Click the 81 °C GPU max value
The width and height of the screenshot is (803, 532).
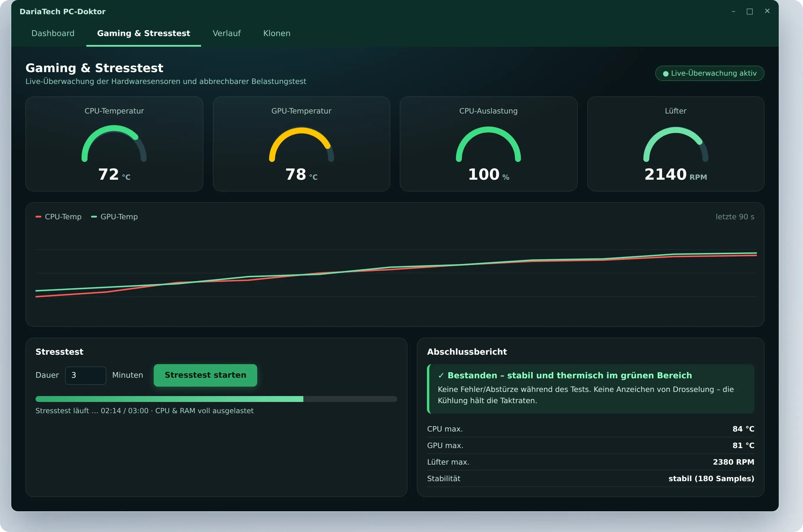743,445
